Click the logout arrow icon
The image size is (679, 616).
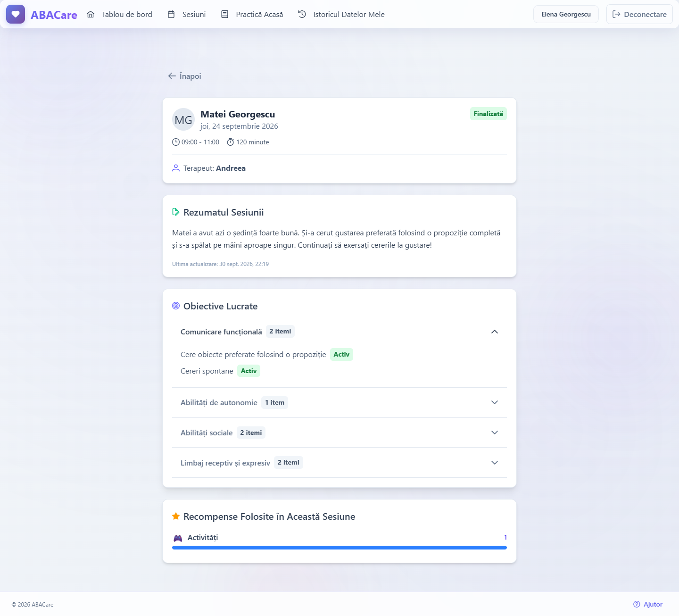coord(616,14)
